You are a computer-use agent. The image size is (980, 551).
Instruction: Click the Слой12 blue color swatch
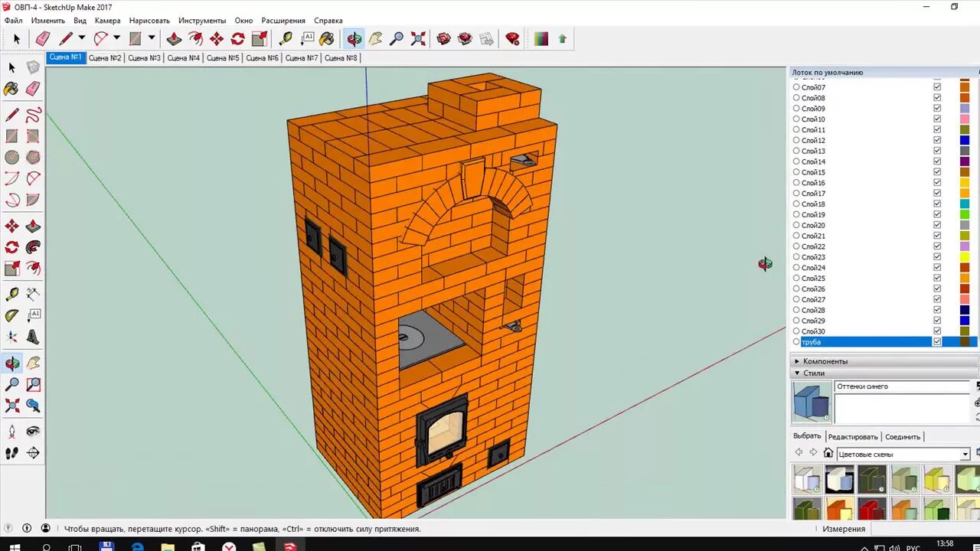(x=965, y=141)
